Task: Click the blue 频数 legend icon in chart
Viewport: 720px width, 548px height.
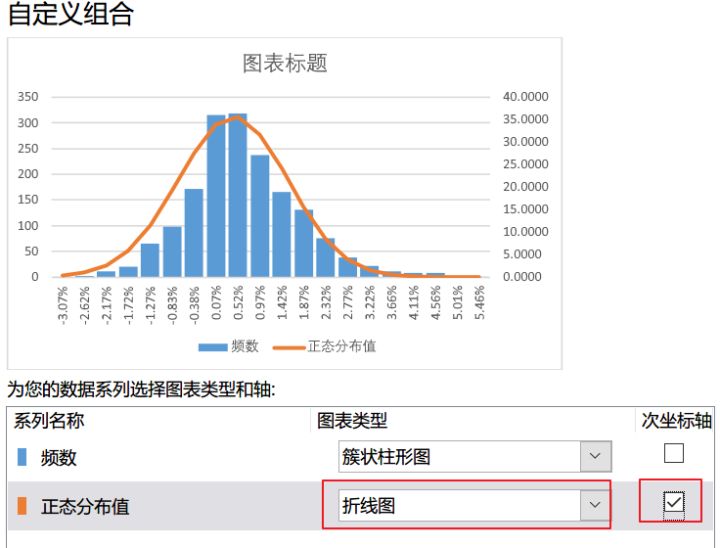Action: tap(214, 347)
